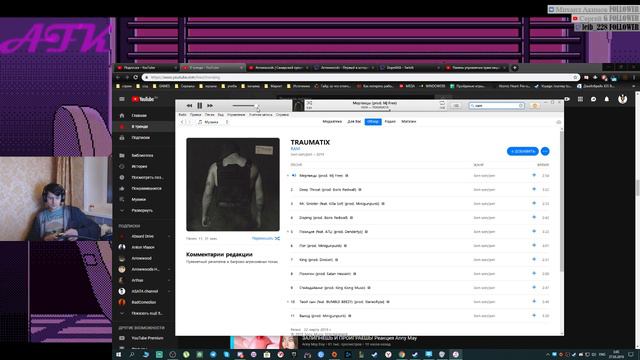
Task: Open the album more options button
Action: [x=545, y=151]
